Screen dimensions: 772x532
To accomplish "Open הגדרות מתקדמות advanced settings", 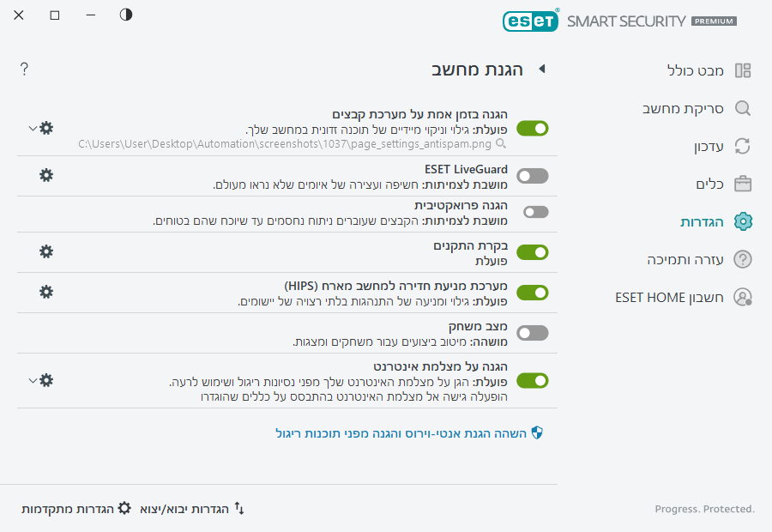I will point(76,509).
